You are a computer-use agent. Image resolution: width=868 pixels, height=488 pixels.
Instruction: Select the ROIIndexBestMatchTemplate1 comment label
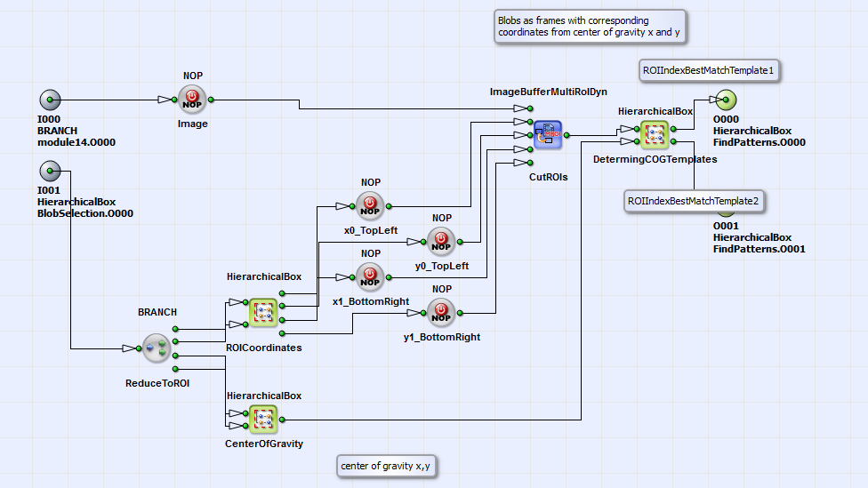(709, 70)
